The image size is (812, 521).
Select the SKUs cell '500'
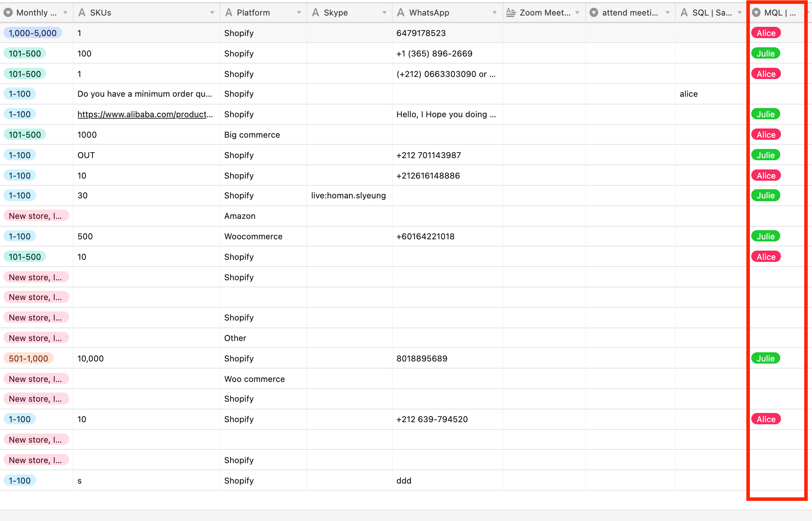(x=146, y=236)
